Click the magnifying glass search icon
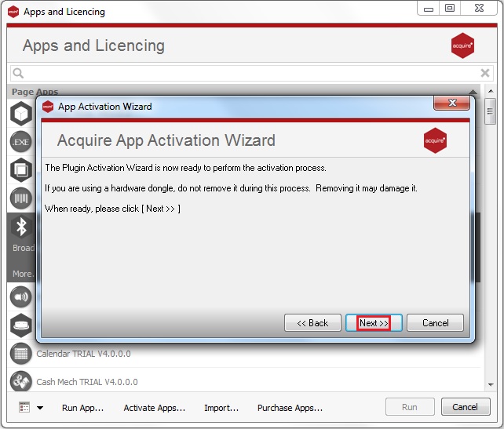The width and height of the screenshot is (504, 429). 18,73
